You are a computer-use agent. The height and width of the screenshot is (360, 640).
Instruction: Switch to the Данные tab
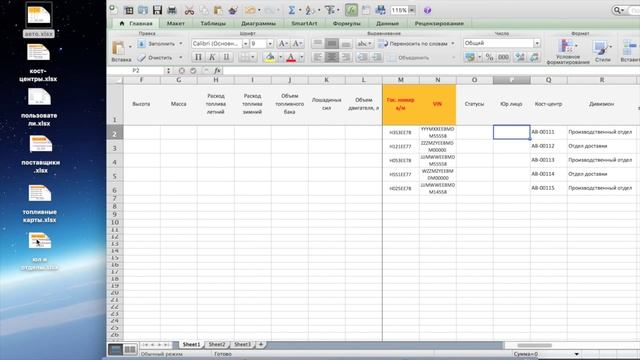click(x=387, y=23)
